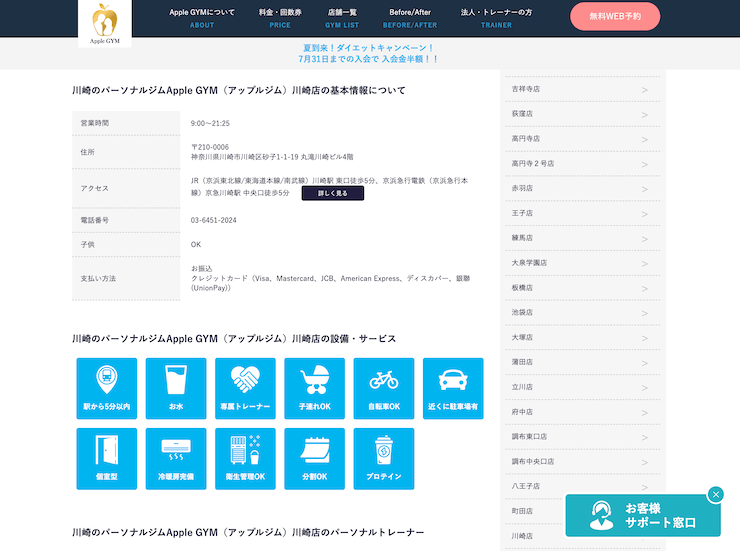This screenshot has width=740, height=555.
Task: Open the 店舗一覧 GYM LIST menu
Action: click(342, 18)
